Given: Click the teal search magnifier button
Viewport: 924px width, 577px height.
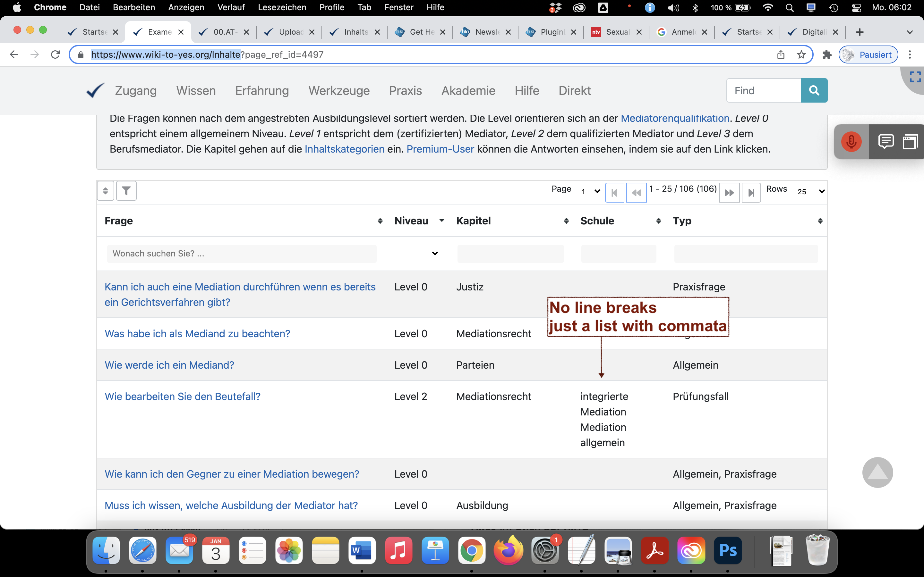Looking at the screenshot, I should coord(814,90).
